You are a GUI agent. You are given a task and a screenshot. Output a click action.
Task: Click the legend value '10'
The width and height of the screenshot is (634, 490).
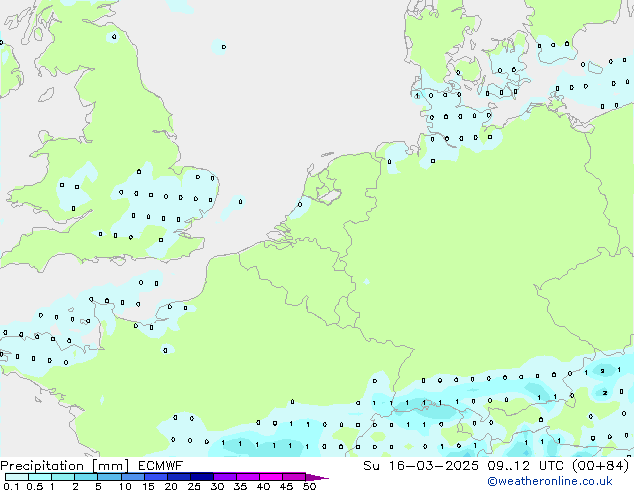[125, 486]
